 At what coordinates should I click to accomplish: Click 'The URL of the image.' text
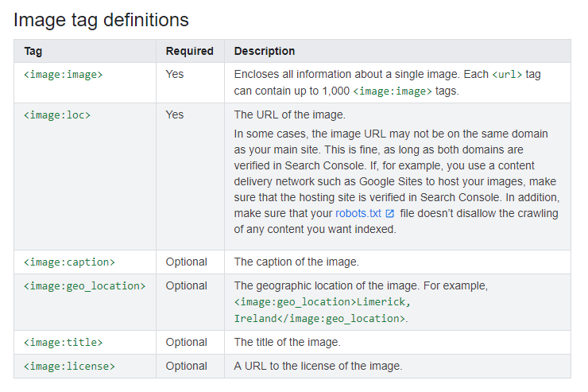(x=289, y=114)
